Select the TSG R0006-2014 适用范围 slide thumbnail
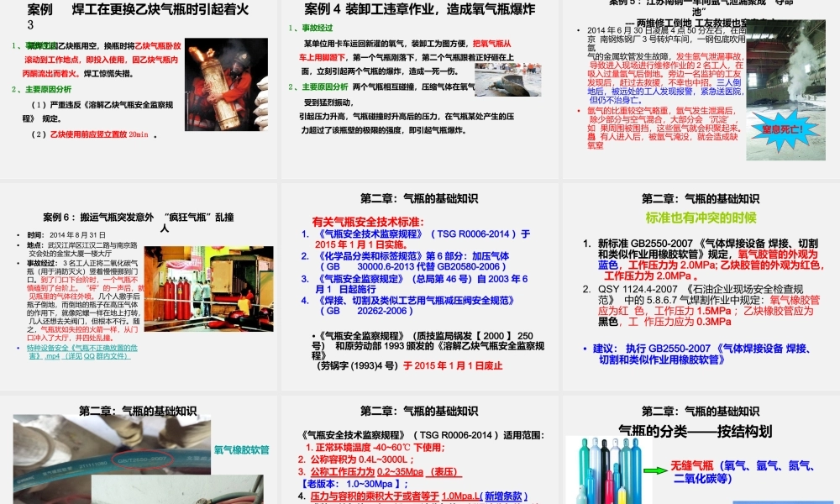The width and height of the screenshot is (840, 504). 419,450
